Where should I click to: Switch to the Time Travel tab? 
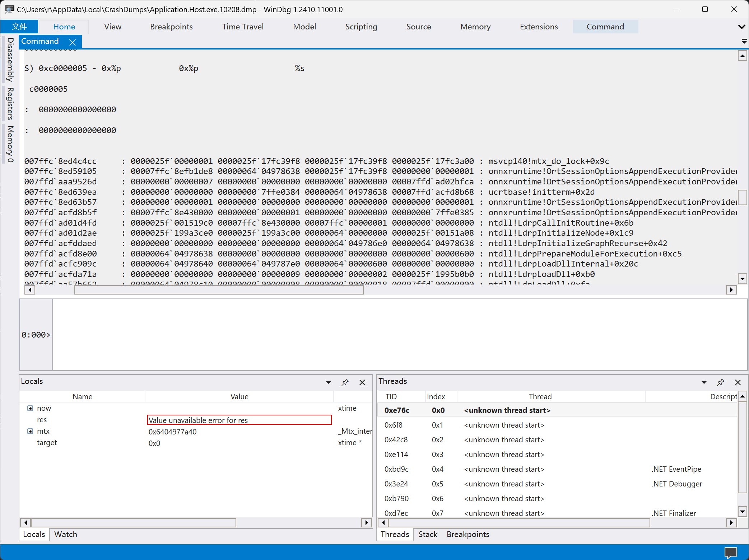[243, 27]
